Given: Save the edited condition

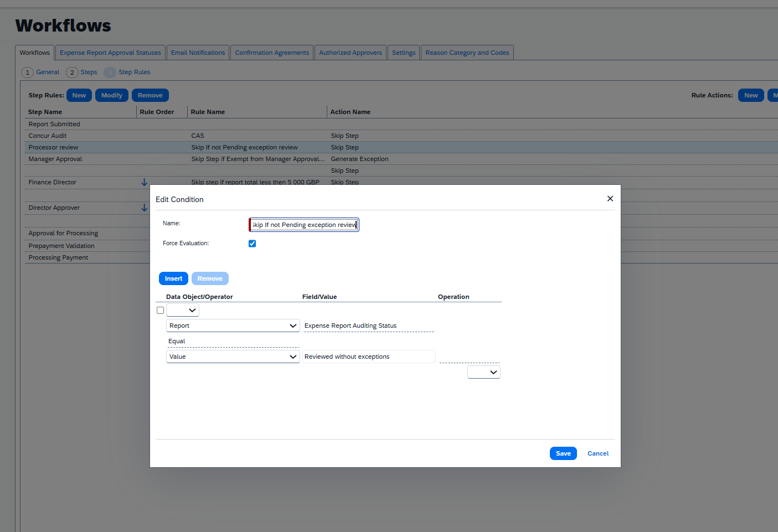Looking at the screenshot, I should pos(563,453).
